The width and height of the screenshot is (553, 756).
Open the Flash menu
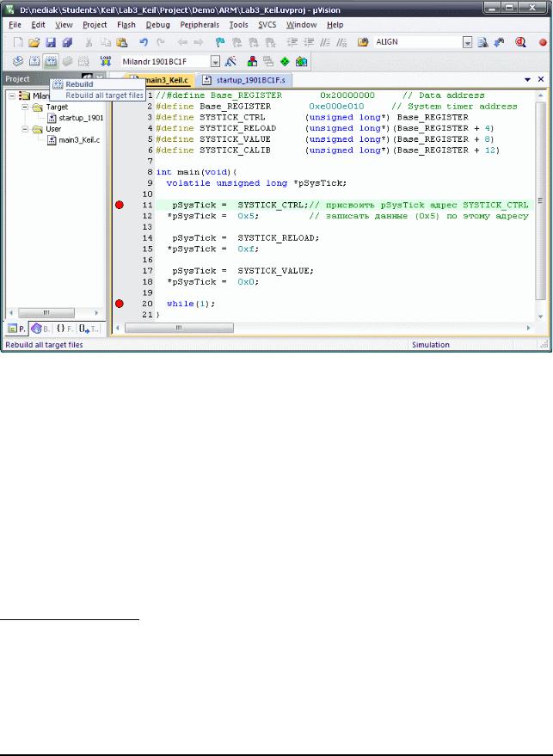pos(126,25)
